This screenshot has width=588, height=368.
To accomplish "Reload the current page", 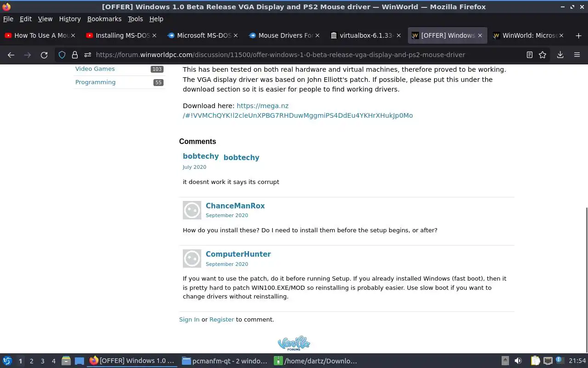I will click(44, 55).
